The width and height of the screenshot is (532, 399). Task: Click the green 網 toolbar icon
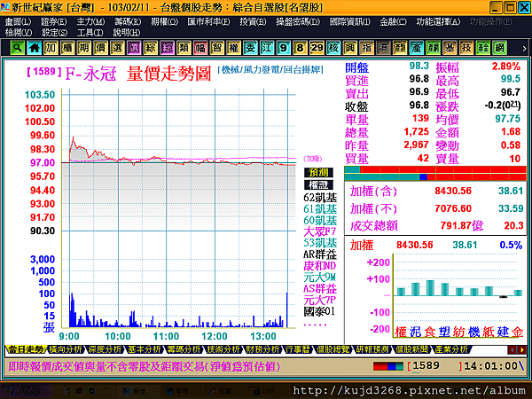pos(500,48)
